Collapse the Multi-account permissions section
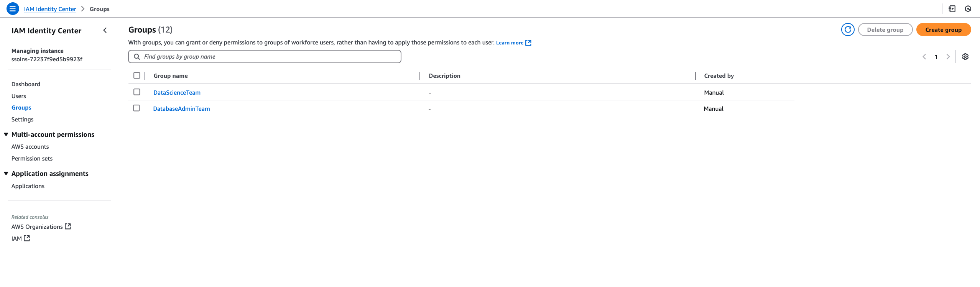The width and height of the screenshot is (980, 287). [6, 134]
